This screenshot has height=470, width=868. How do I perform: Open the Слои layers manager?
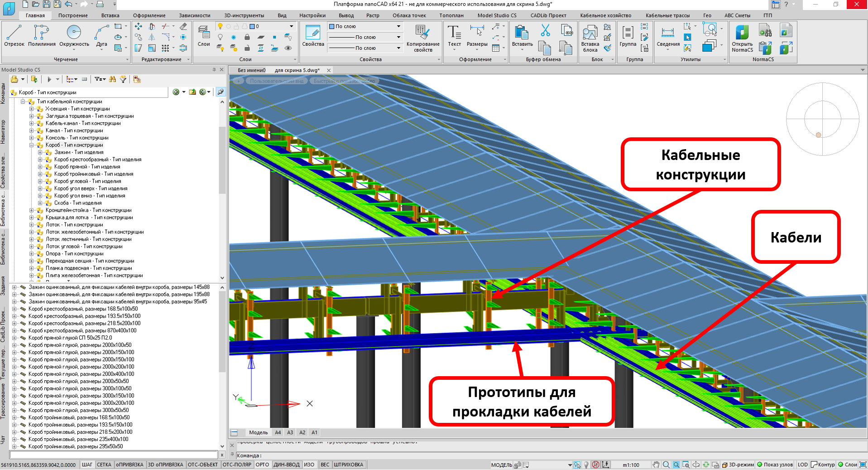coord(204,36)
